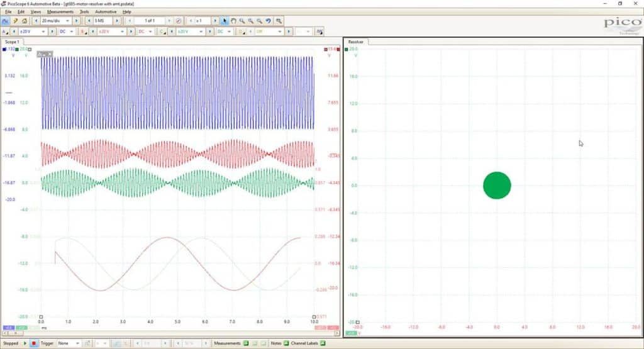
Task: Open the buffer navigator overview icon
Action: [179, 21]
